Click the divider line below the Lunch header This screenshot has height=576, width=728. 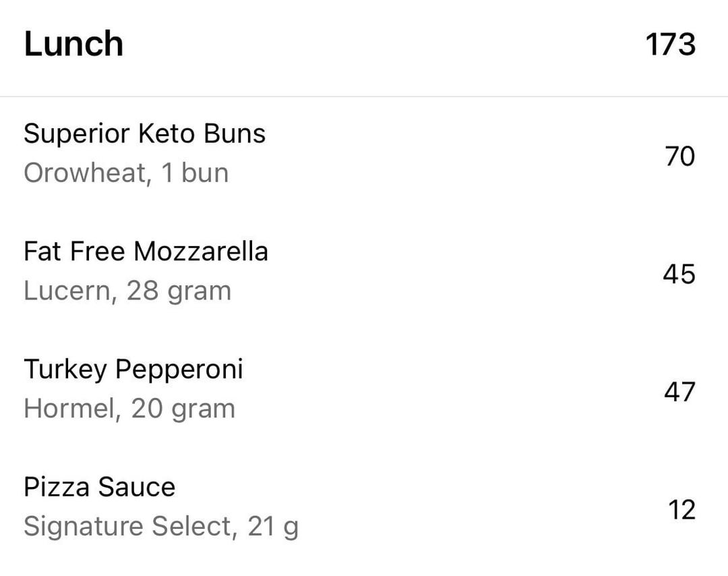(x=364, y=96)
